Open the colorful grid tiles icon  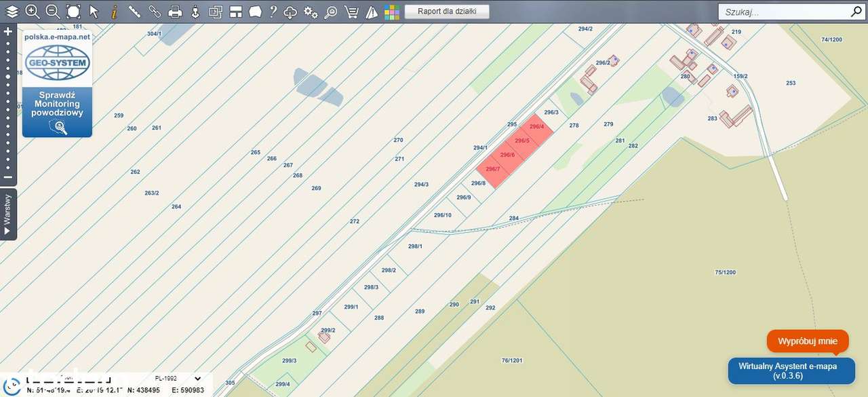391,12
